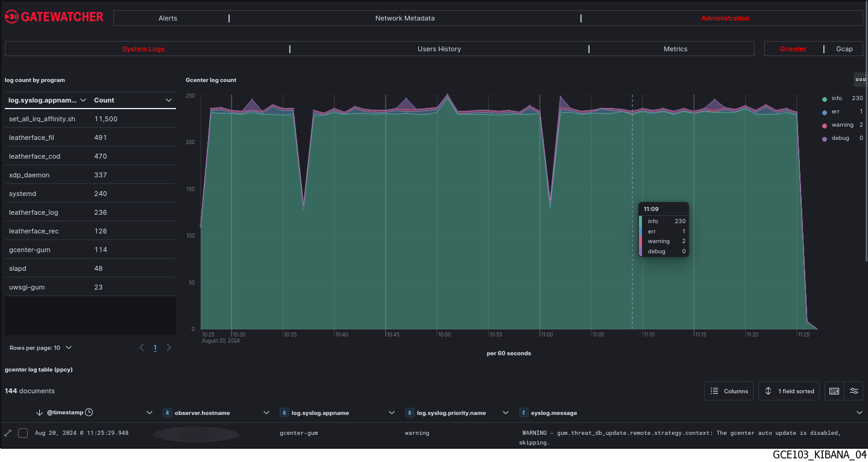Click the leatherface_rec row
Screen dimensions: 868x462
click(x=90, y=231)
